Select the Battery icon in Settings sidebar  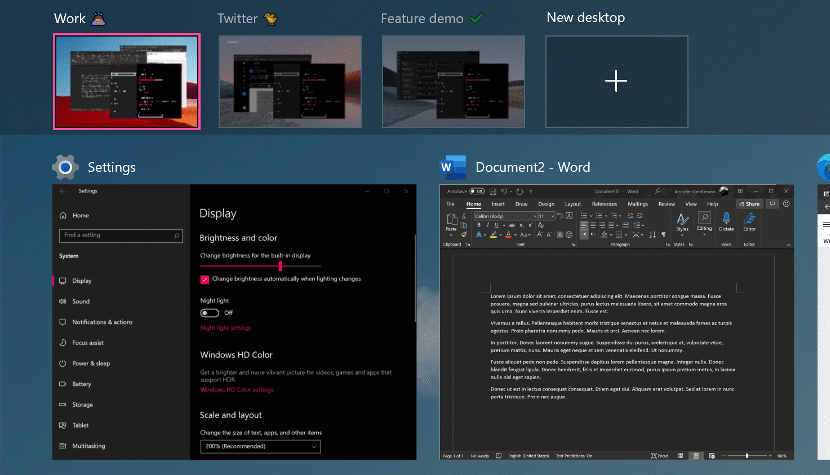pos(63,384)
